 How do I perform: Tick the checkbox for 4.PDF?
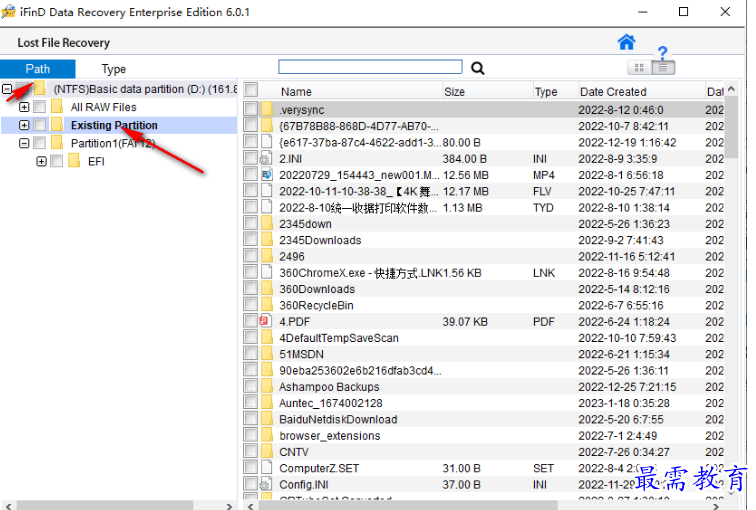click(x=251, y=321)
